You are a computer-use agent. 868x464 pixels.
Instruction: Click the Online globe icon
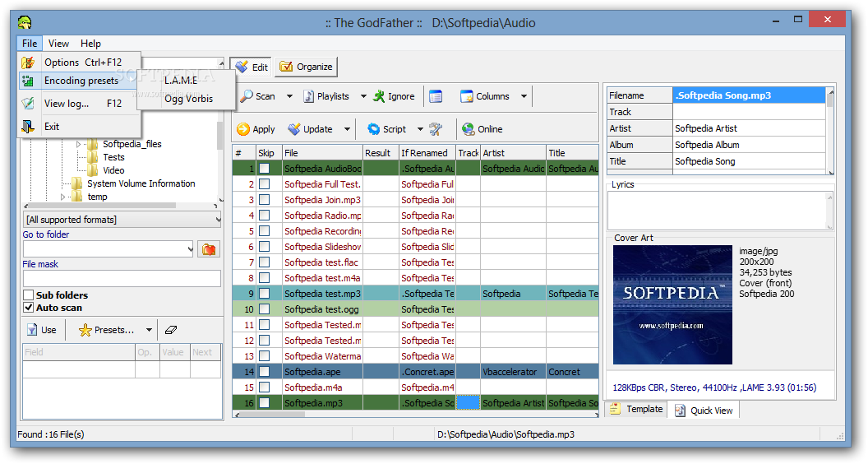coord(469,129)
